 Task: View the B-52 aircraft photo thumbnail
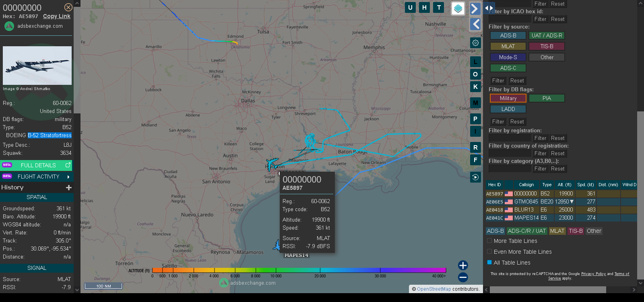point(37,66)
